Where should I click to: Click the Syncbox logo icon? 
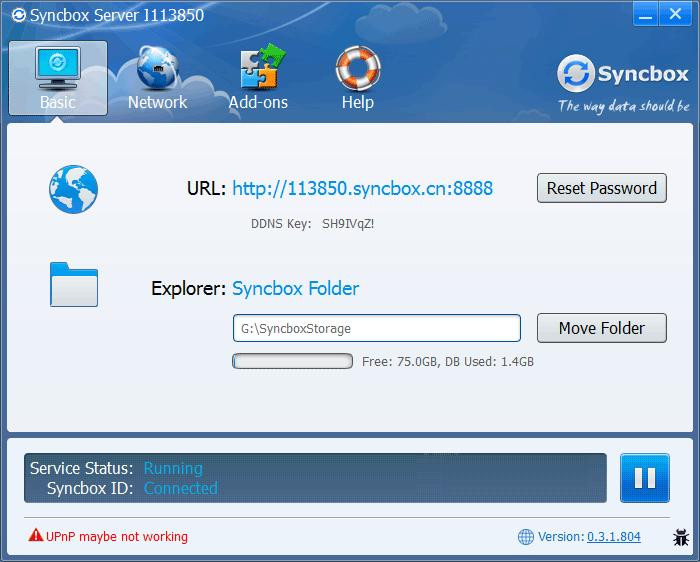click(x=576, y=73)
